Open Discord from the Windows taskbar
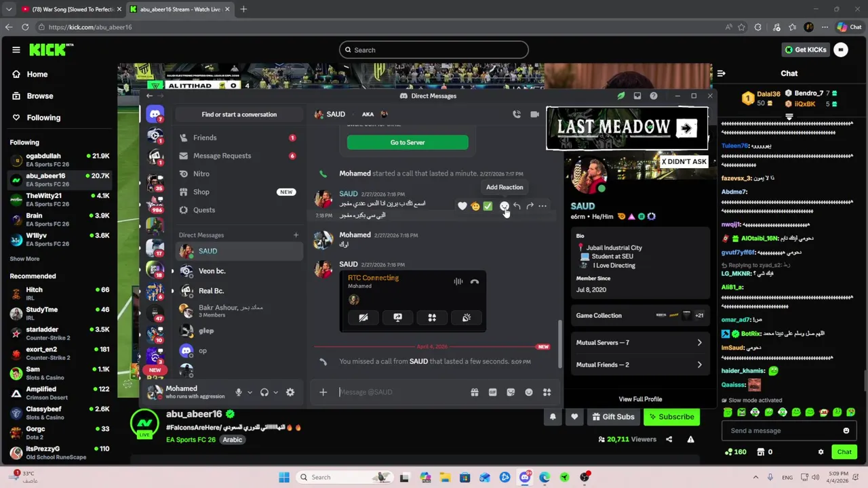868x488 pixels. pos(524,477)
